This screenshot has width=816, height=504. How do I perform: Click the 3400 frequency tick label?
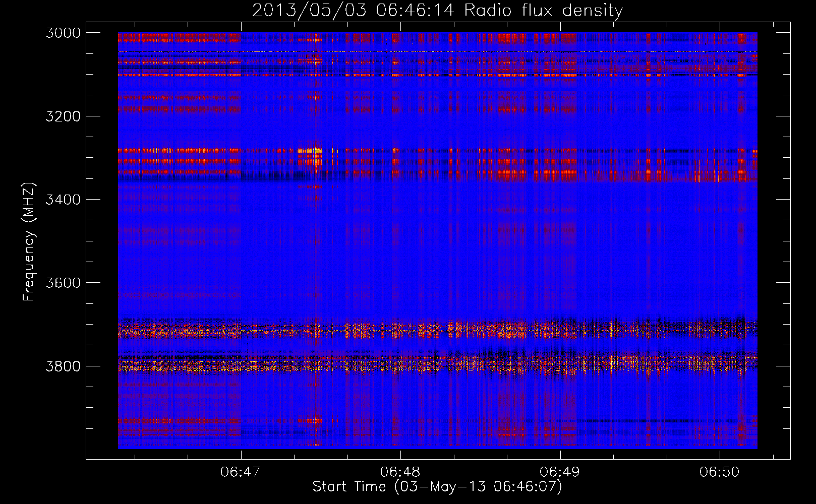(x=63, y=200)
